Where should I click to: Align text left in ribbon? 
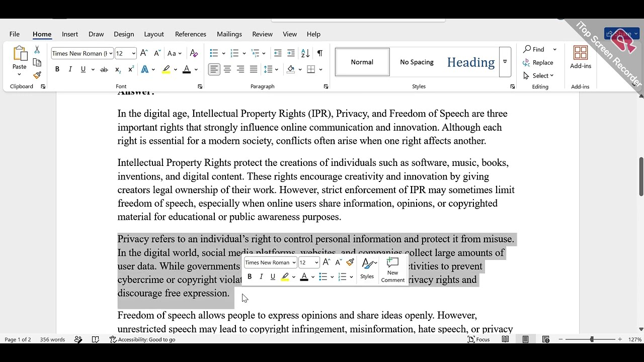(x=214, y=69)
